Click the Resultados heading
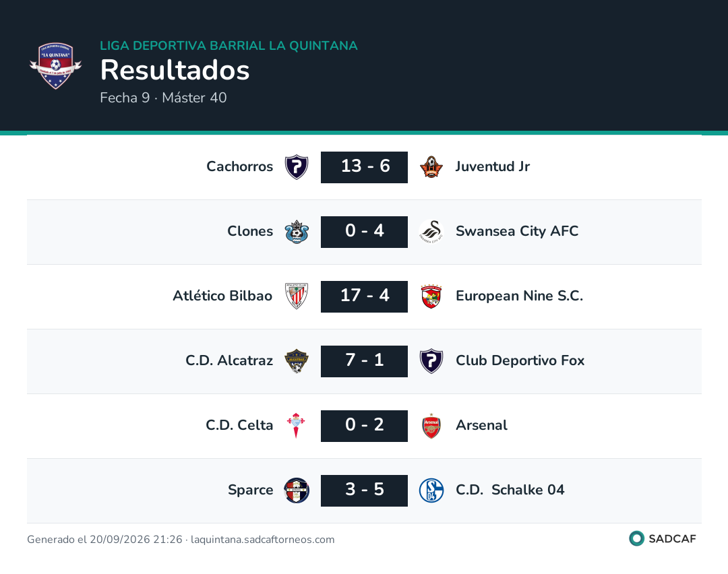The width and height of the screenshot is (728, 574). coord(175,70)
